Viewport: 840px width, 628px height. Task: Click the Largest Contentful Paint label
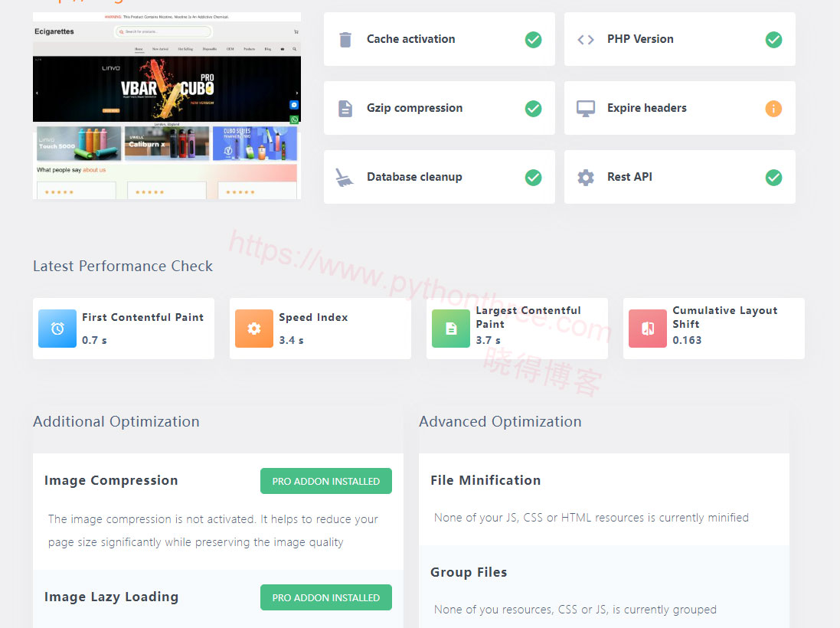coord(528,317)
